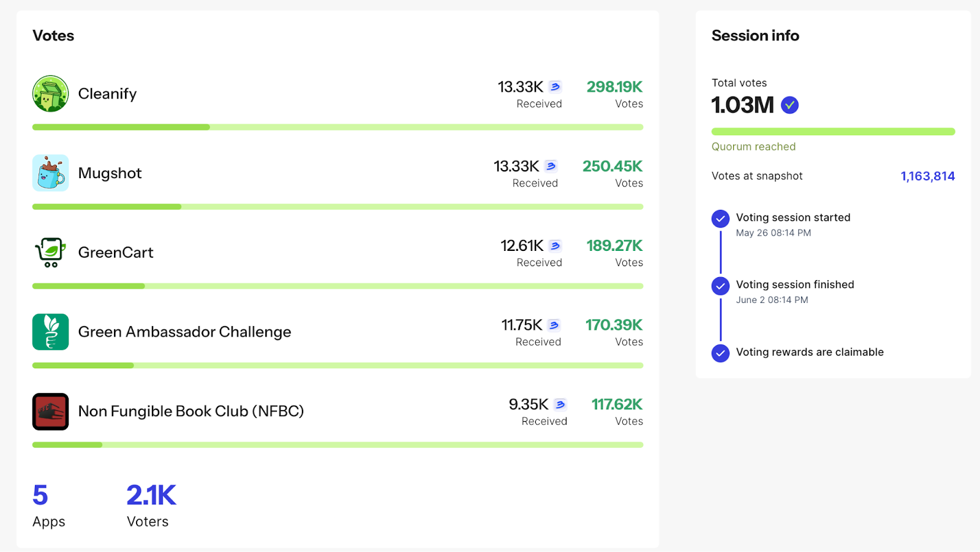980x552 pixels.
Task: Click the 1,163,834 votes at snapshot value
Action: [x=927, y=176]
